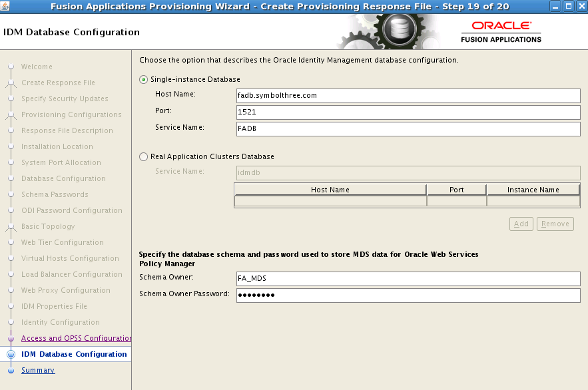Click the IDM Database Configuration step indicator icon
Viewport: 588px width, 390px height.
click(x=11, y=355)
